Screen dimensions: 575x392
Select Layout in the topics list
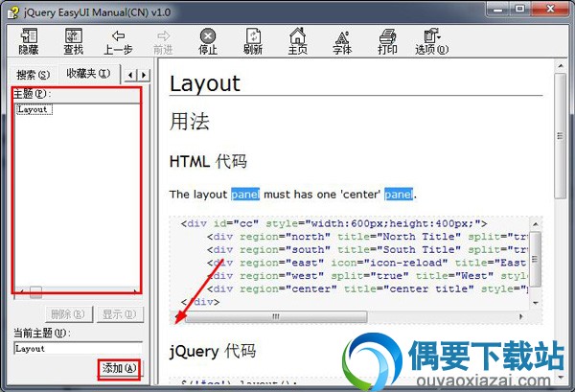(x=34, y=109)
